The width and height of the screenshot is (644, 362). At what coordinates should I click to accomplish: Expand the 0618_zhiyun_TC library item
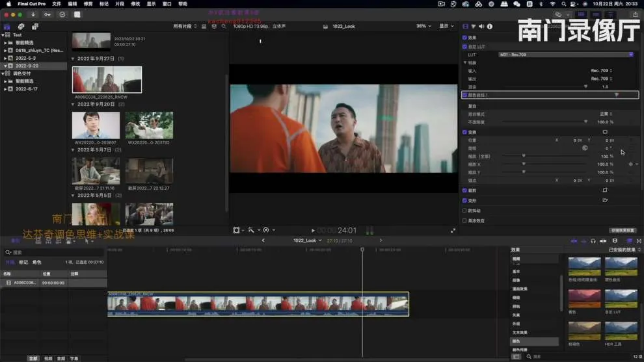pyautogui.click(x=5, y=50)
